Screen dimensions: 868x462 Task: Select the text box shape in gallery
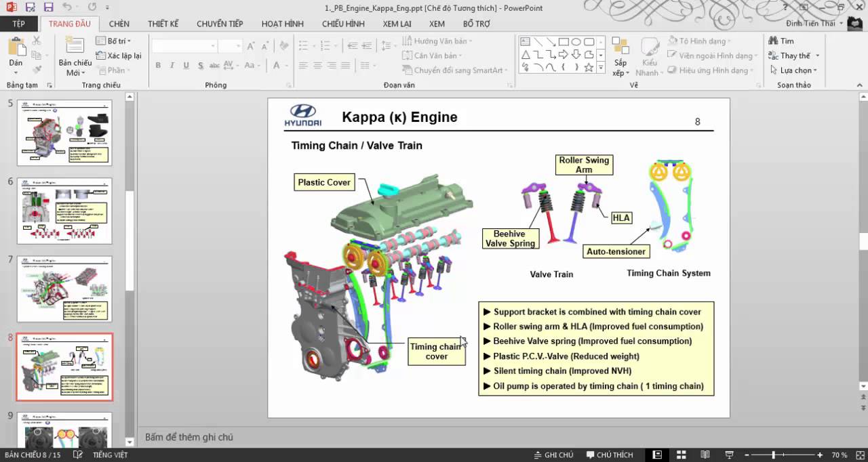[526, 41]
